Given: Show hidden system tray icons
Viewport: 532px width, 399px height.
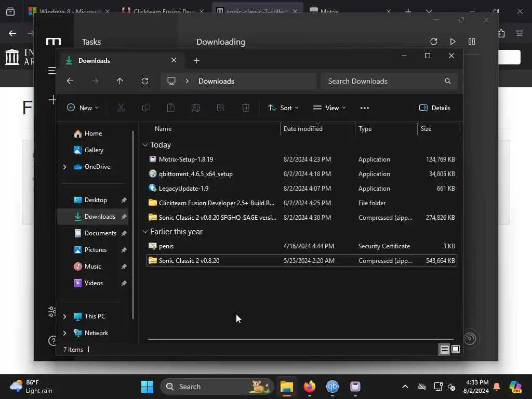Looking at the screenshot, I should [405, 387].
